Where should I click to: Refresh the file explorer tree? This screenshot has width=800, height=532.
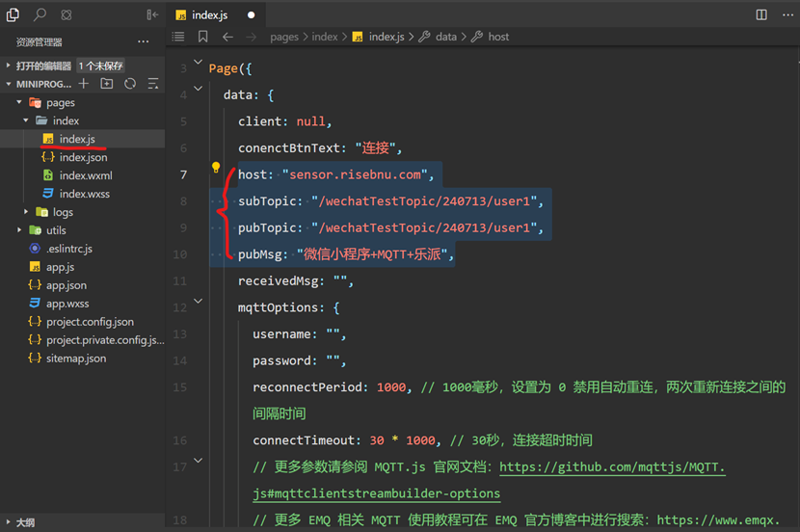130,84
